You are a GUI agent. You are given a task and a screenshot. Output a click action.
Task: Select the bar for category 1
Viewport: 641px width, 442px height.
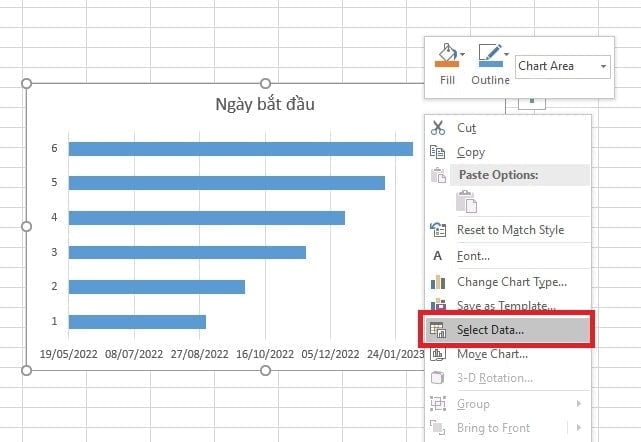(137, 322)
